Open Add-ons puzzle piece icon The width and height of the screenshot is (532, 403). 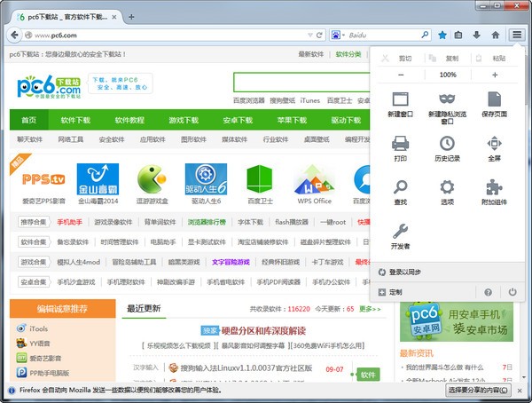tap(494, 187)
